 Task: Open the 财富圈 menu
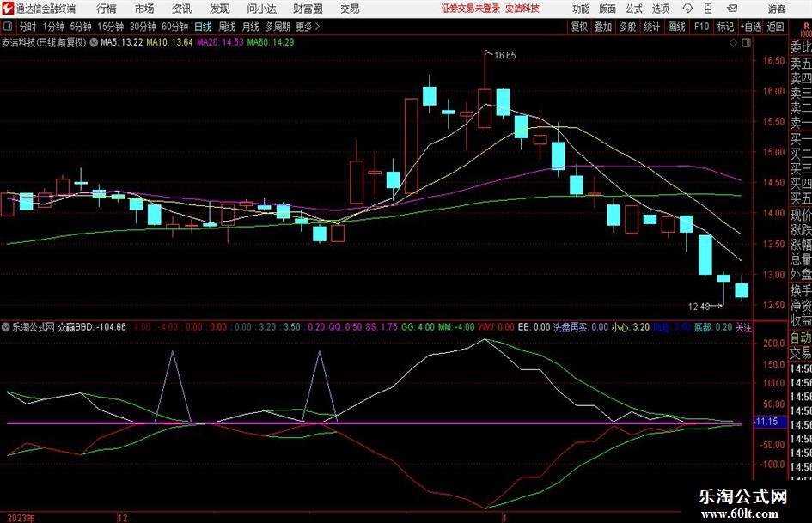pyautogui.click(x=308, y=9)
